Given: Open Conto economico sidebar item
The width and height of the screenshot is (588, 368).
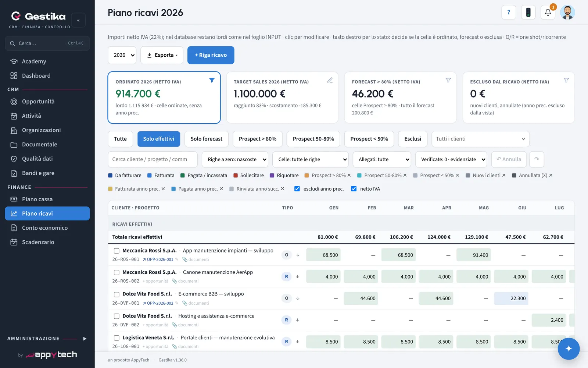Looking at the screenshot, I should coord(47,228).
